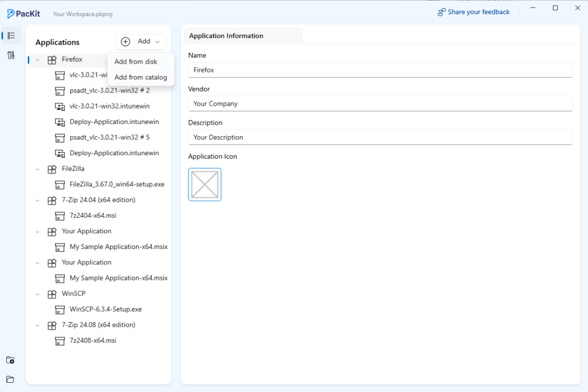This screenshot has width=588, height=392.
Task: Select the Application Information tab
Action: 243,36
